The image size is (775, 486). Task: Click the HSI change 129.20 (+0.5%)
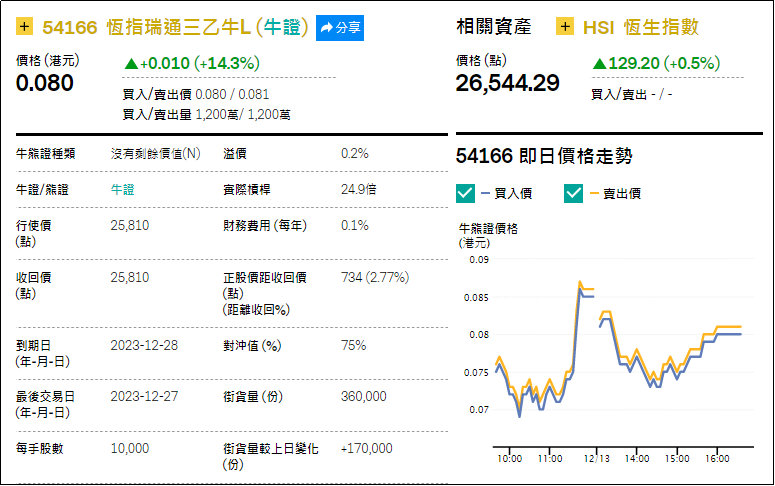tap(656, 63)
